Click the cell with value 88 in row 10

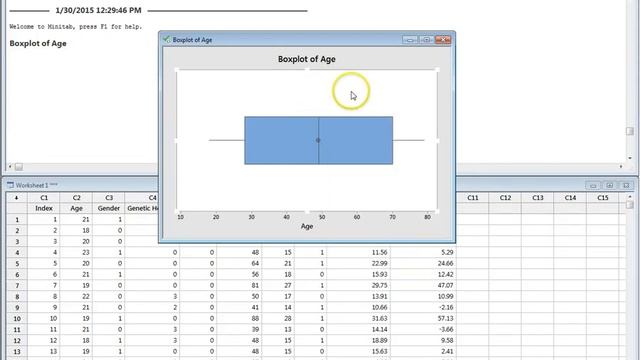point(239,318)
